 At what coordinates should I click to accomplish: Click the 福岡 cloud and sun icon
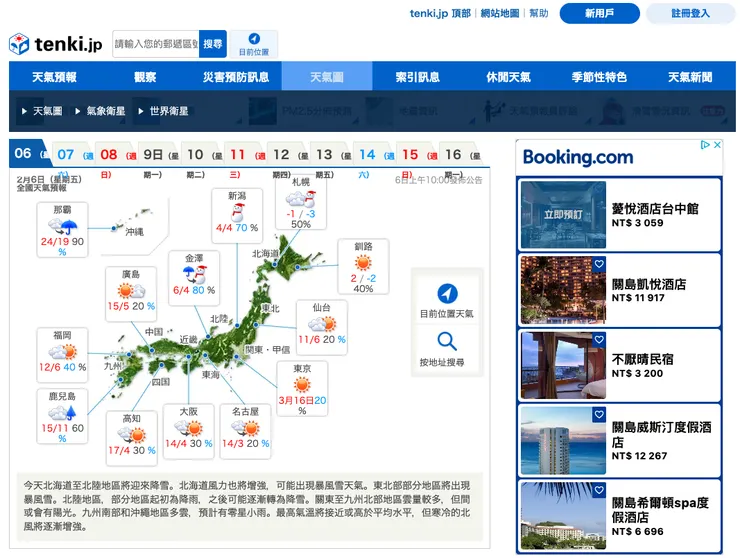pos(62,352)
